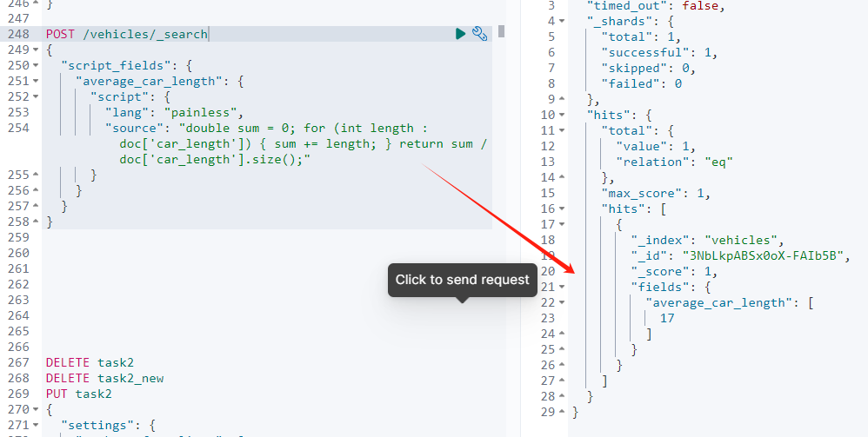868x437 pixels.
Task: Click the "skipped": 0 response line
Action: click(x=648, y=68)
